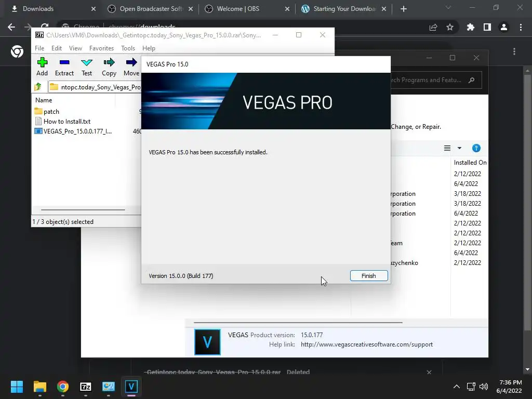Open the taskbar clock and date

pos(509,387)
